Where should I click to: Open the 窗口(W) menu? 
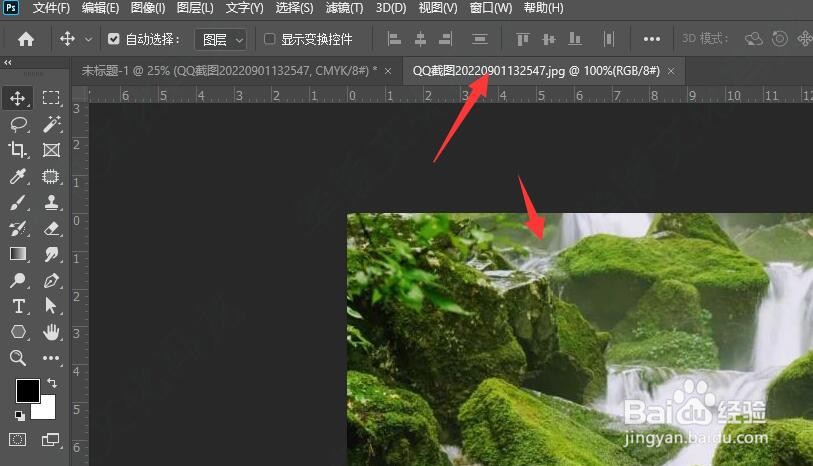490,8
